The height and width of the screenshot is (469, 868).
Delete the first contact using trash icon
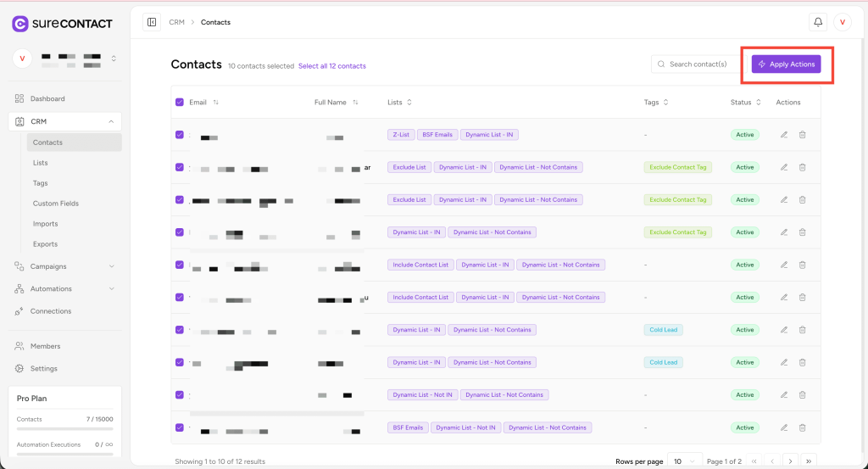tap(802, 135)
